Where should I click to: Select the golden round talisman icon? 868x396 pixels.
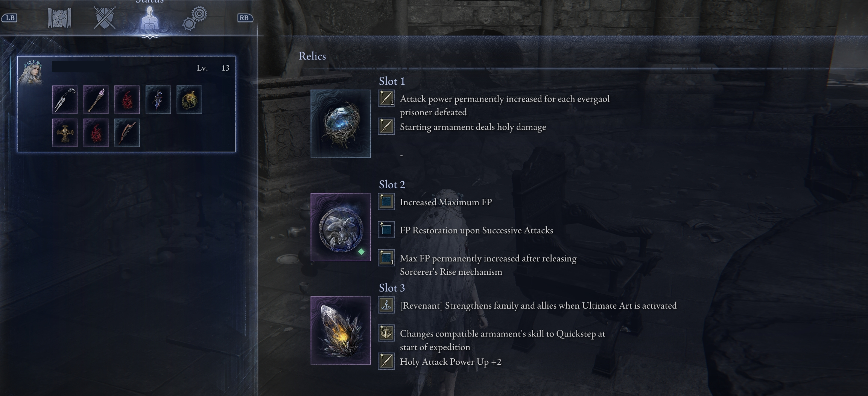[x=189, y=100]
